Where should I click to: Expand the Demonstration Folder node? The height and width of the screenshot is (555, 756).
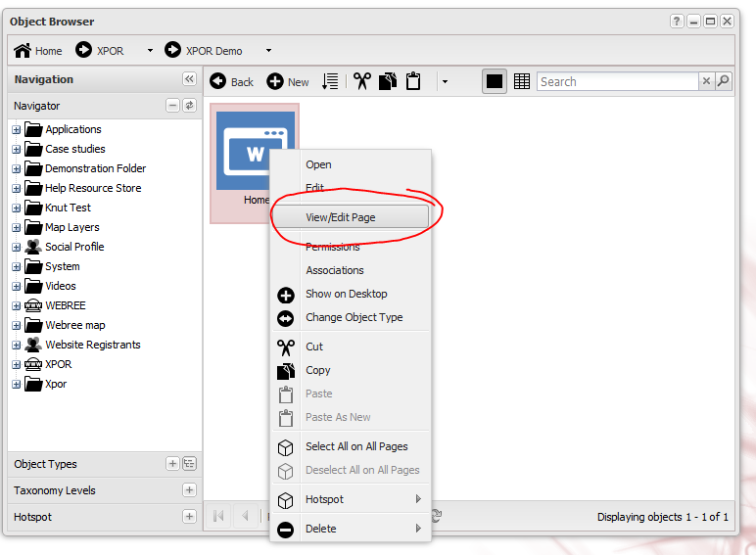17,169
